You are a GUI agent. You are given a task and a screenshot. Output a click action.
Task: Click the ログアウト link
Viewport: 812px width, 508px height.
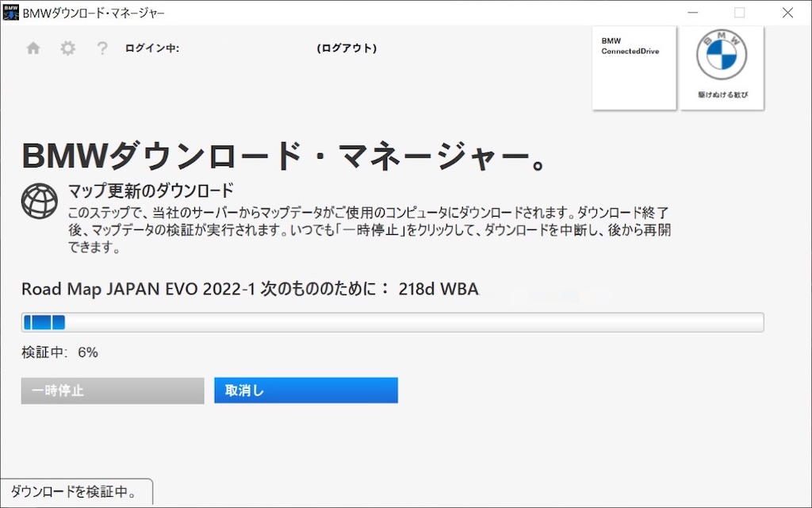tap(347, 48)
